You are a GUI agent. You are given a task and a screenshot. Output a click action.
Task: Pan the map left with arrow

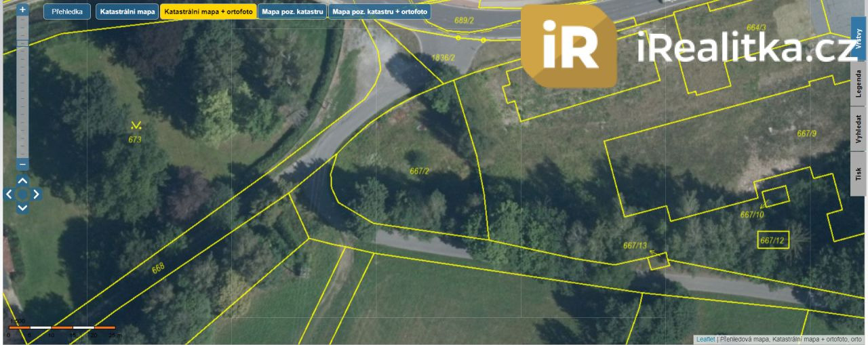click(9, 195)
